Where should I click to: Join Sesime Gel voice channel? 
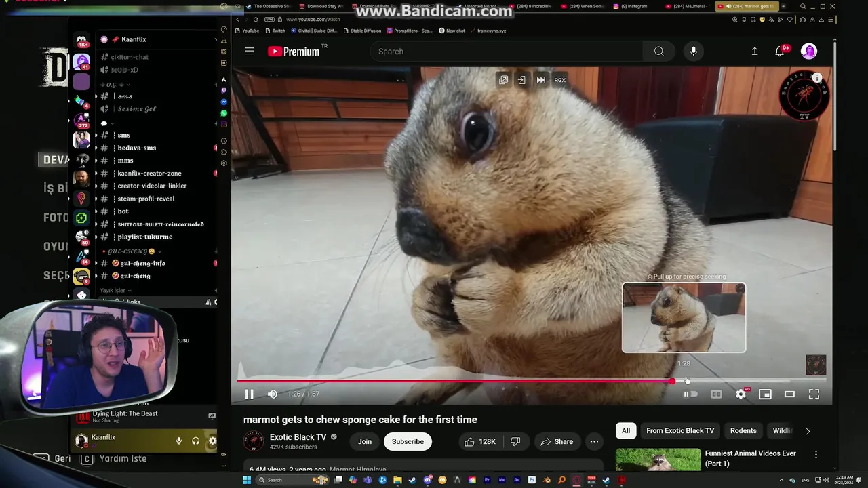[x=136, y=109]
